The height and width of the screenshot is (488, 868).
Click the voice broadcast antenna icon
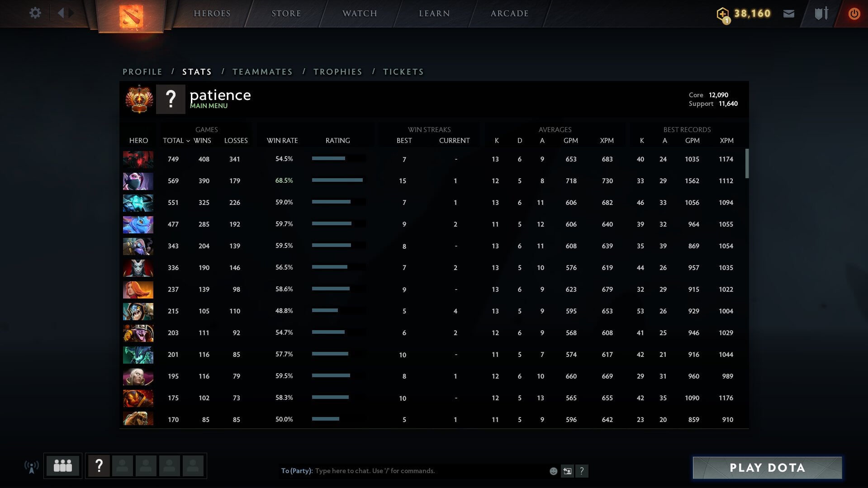[x=31, y=466]
